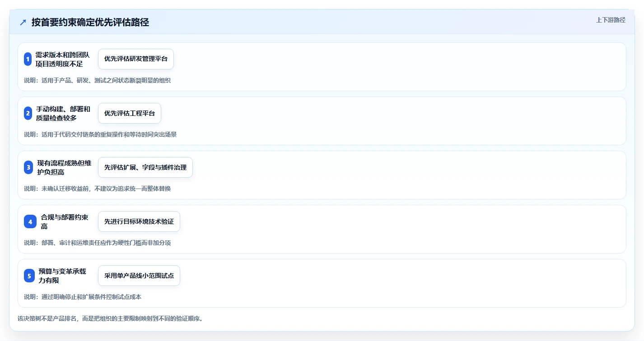Click the arrow icon beside the panel title

click(23, 23)
